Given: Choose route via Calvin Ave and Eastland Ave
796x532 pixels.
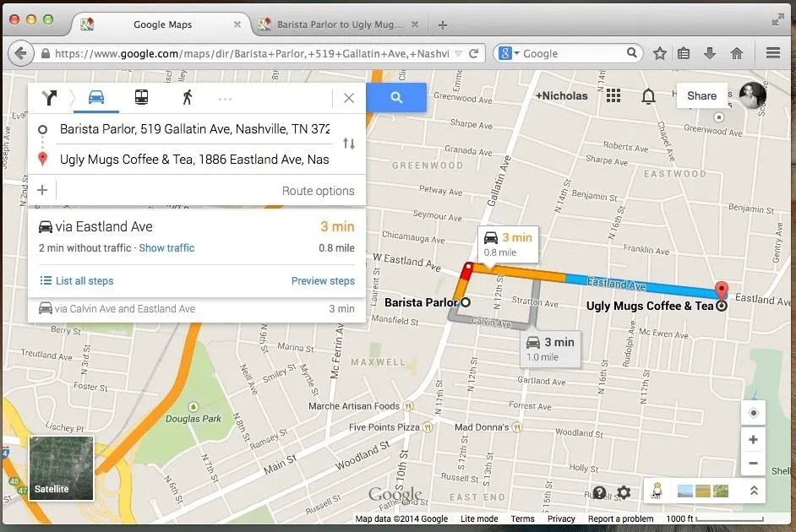Looking at the screenshot, I should point(197,309).
